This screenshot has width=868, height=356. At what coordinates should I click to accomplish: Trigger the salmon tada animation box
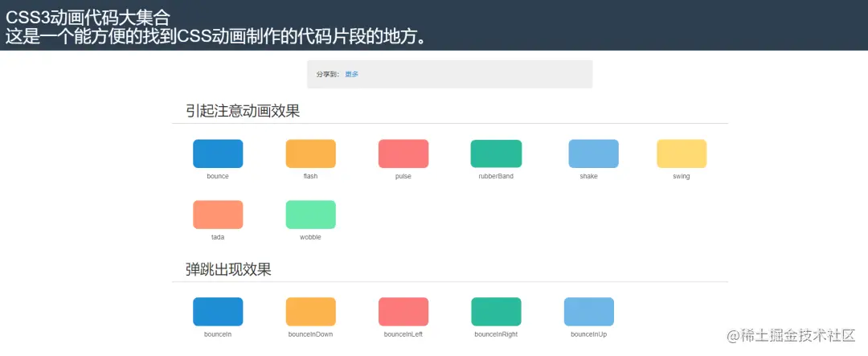coord(218,215)
